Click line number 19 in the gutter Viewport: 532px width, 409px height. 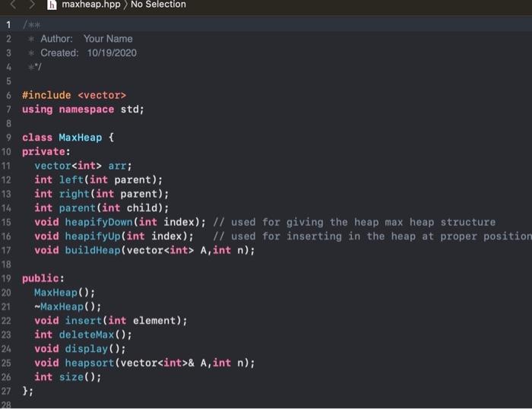(x=6, y=278)
